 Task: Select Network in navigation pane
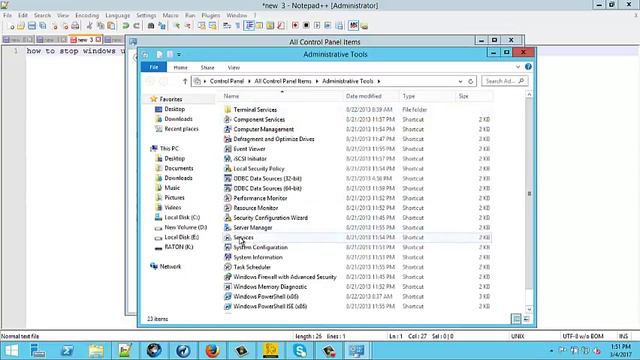pos(170,267)
